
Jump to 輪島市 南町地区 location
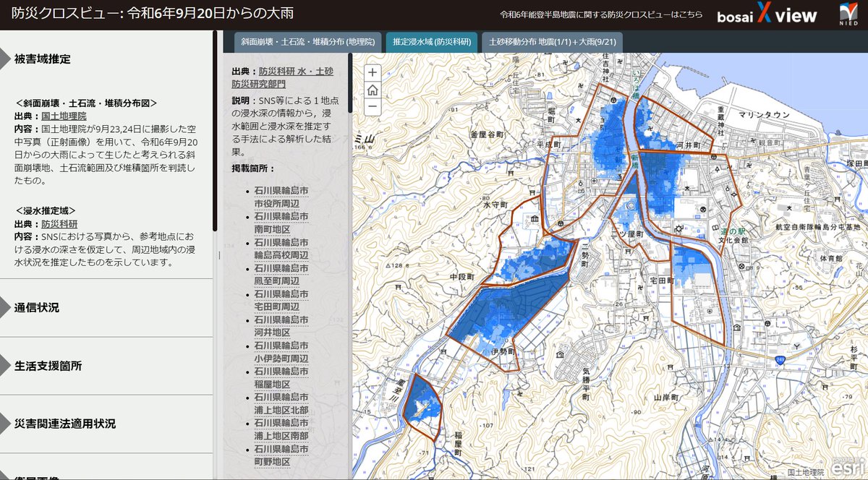point(281,223)
